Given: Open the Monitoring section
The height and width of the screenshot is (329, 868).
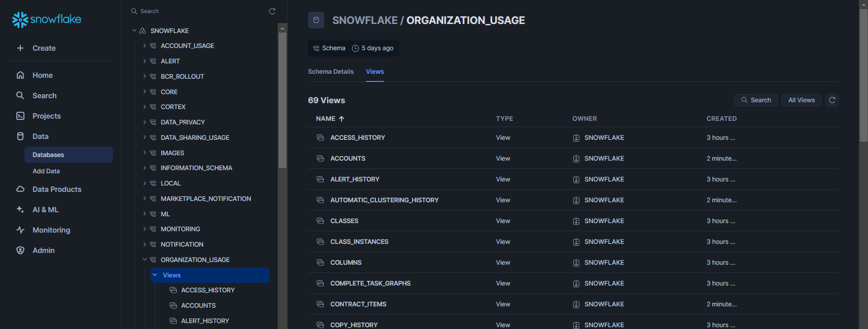Looking at the screenshot, I should (x=51, y=230).
